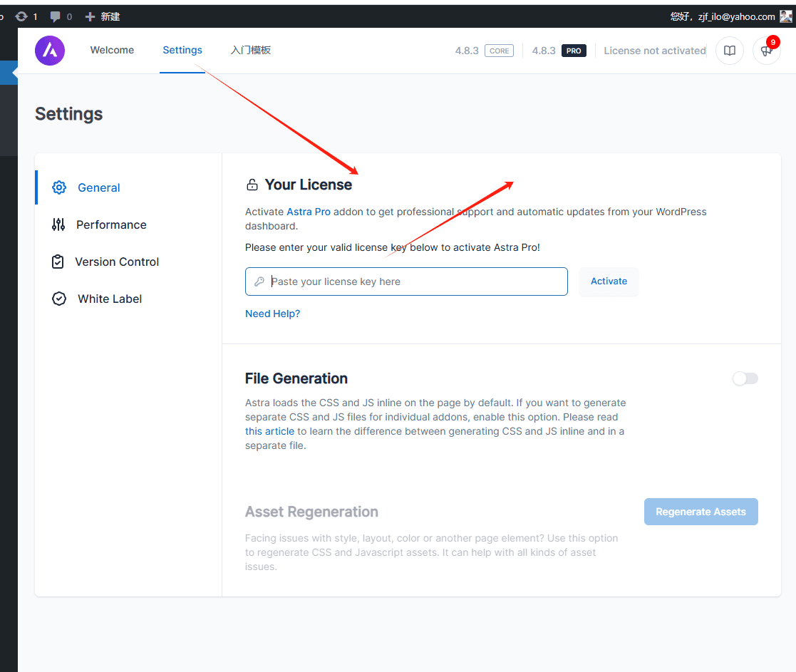The width and height of the screenshot is (796, 672).
Task: Click the 您好, zjf_ilo@yahoo.com account menu
Action: pyautogui.click(x=731, y=16)
